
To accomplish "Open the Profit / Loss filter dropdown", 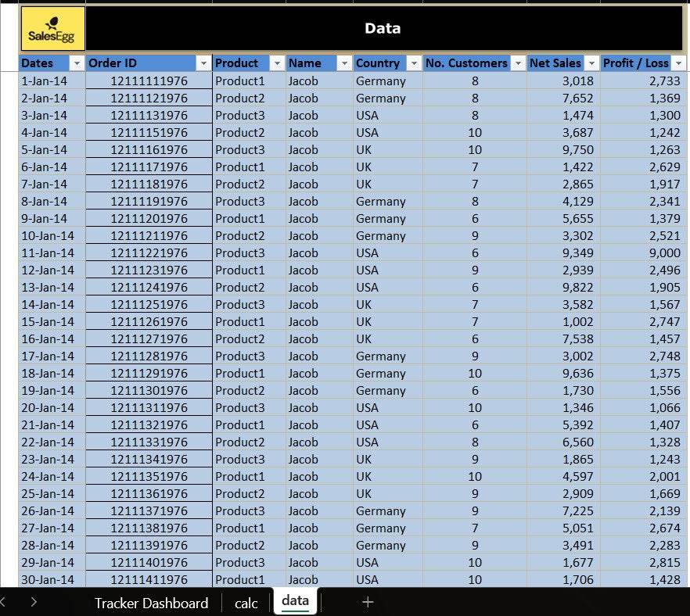I will click(678, 63).
